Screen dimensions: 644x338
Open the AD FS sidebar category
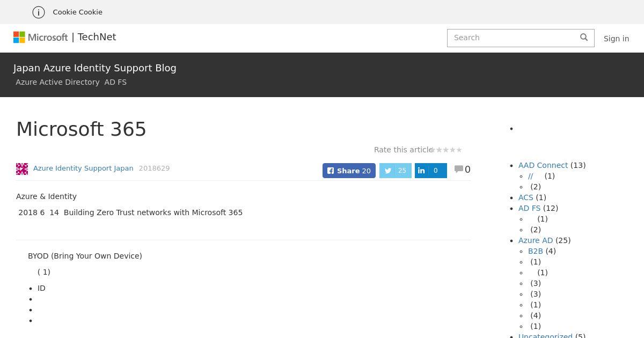(529, 208)
